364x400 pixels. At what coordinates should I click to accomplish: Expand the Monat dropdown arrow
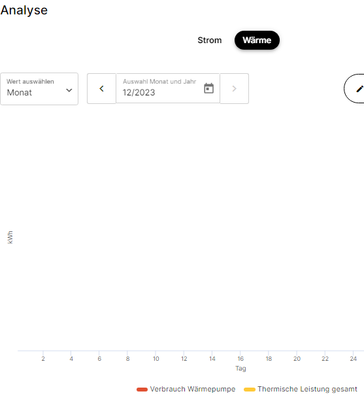(x=69, y=90)
